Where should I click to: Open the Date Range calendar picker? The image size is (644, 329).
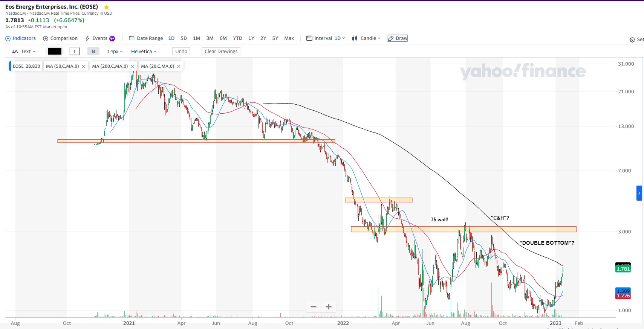point(146,38)
